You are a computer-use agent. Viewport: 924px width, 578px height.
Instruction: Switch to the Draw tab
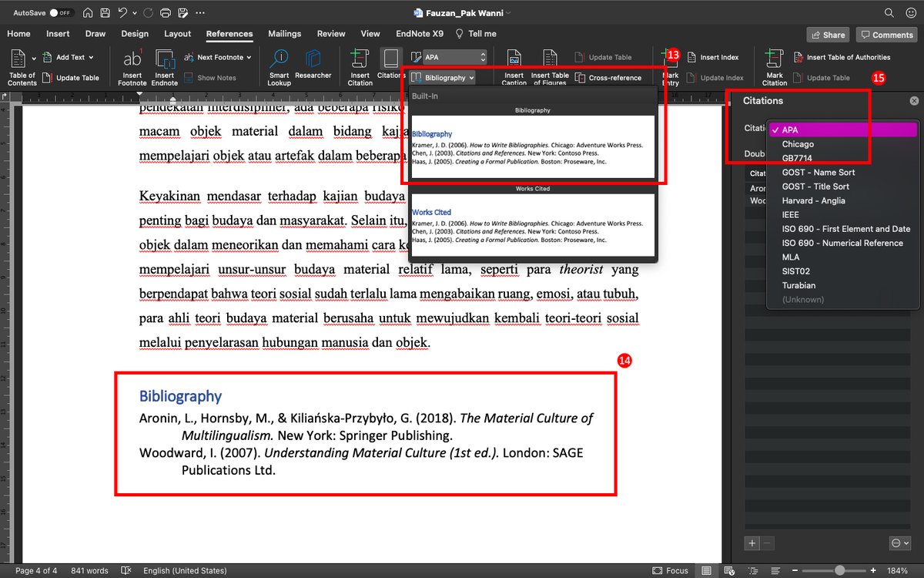pyautogui.click(x=95, y=34)
